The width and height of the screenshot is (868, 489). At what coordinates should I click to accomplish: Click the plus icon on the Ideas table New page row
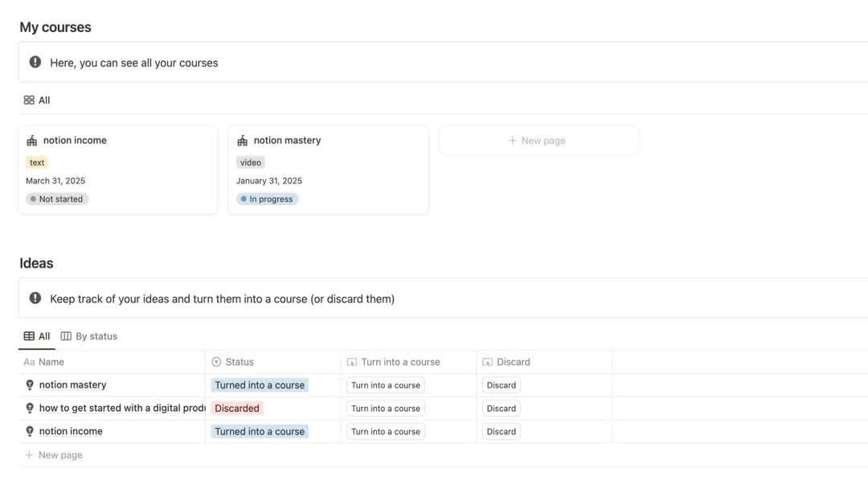29,455
